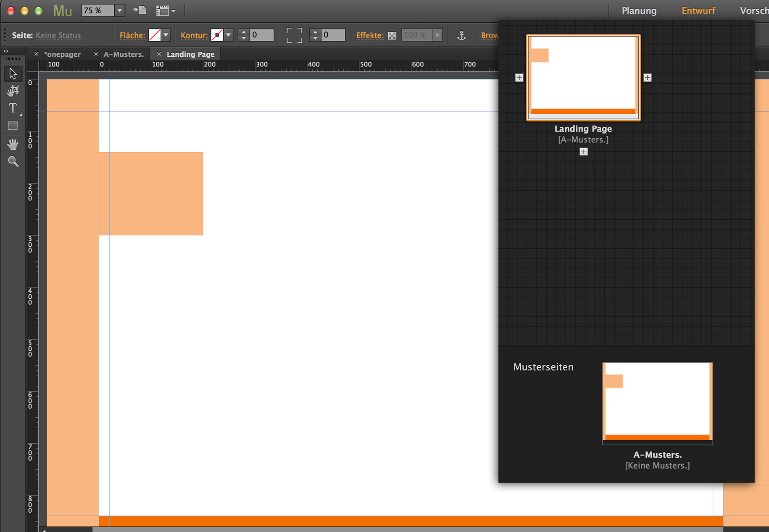Click the stroke weight value field
The height and width of the screenshot is (532, 769).
pyautogui.click(x=262, y=35)
